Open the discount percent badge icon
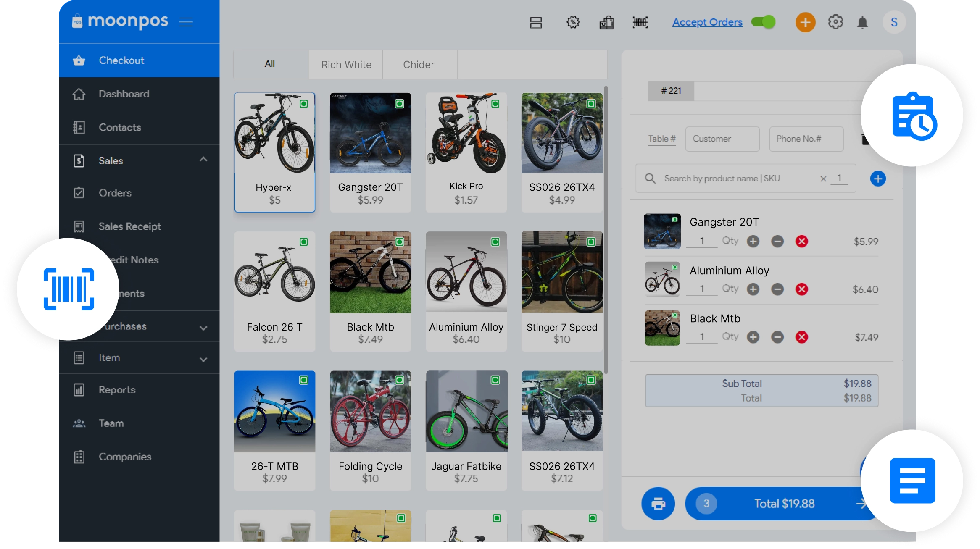 pos(573,22)
